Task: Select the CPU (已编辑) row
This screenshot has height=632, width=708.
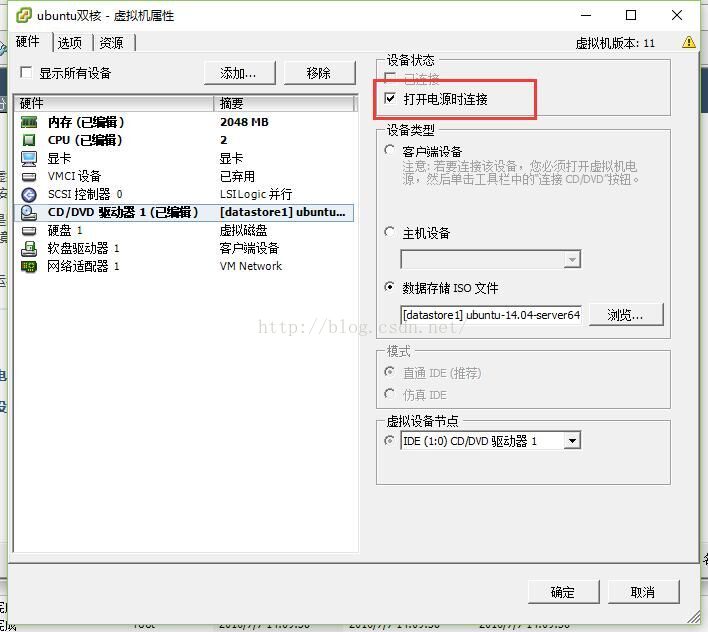Action: coord(184,140)
